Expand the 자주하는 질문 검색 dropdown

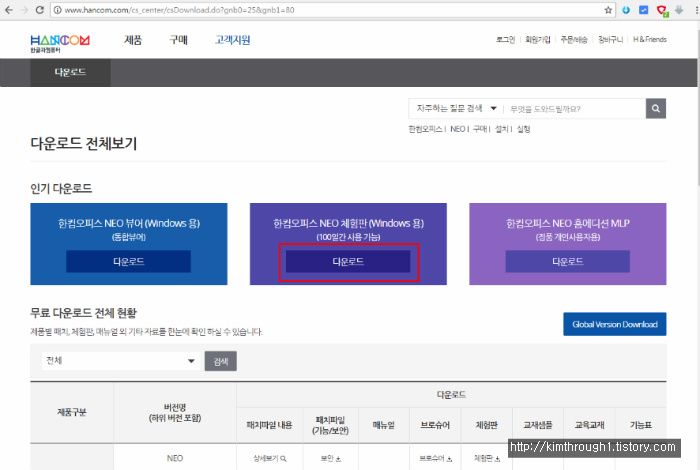click(x=456, y=108)
